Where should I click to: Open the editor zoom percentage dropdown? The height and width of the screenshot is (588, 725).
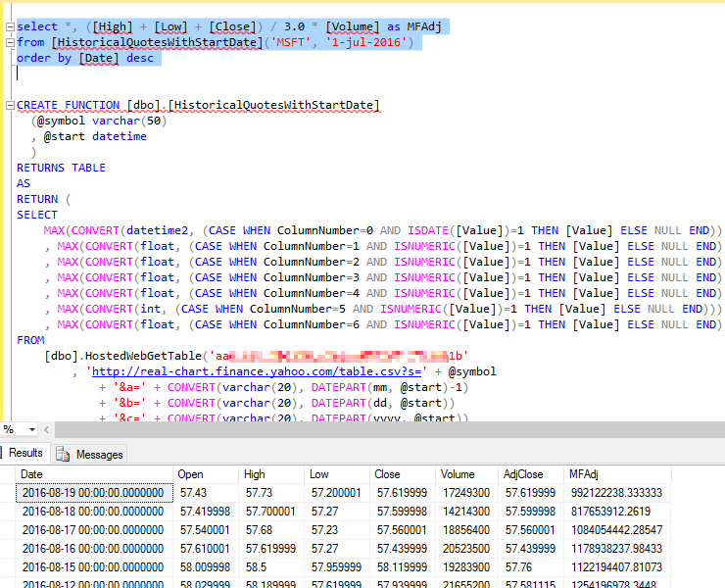click(x=31, y=429)
